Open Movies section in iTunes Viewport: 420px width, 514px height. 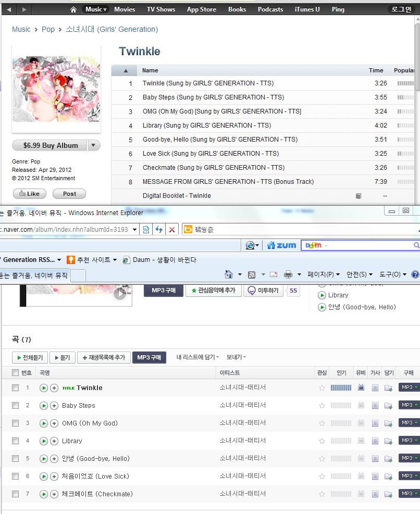click(x=125, y=9)
